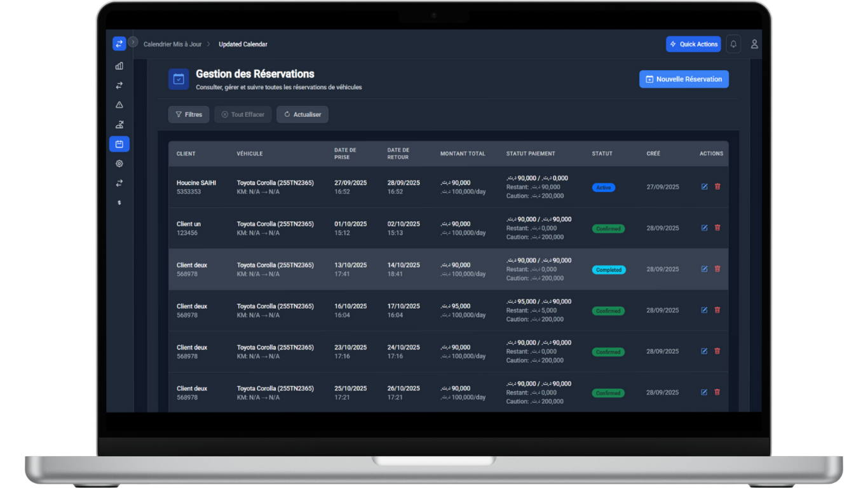Open the settings gear in the sidebar

coord(119,164)
